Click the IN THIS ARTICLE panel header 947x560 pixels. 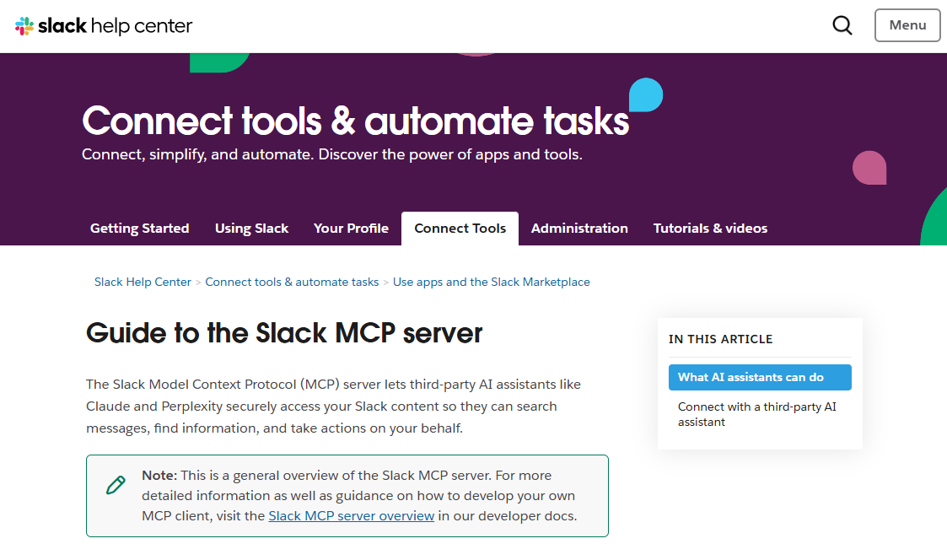721,339
